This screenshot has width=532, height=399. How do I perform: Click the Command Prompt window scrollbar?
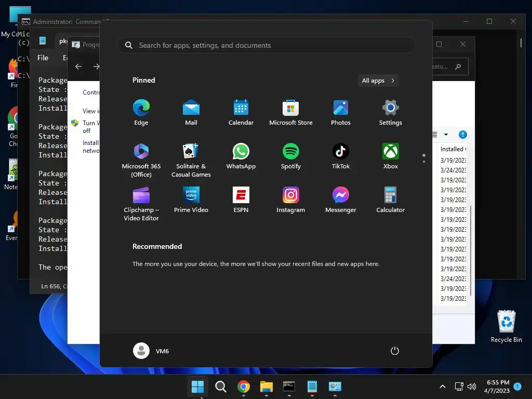(521, 43)
